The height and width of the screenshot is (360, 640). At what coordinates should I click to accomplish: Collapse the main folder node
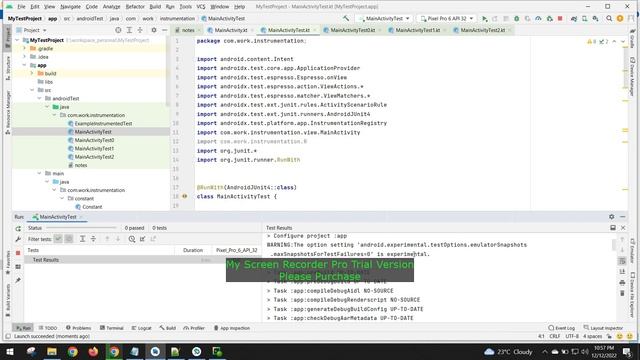(39, 173)
